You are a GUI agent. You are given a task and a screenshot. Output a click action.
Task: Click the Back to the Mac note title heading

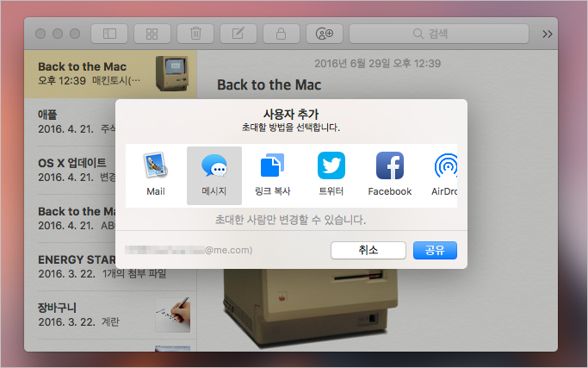point(269,84)
